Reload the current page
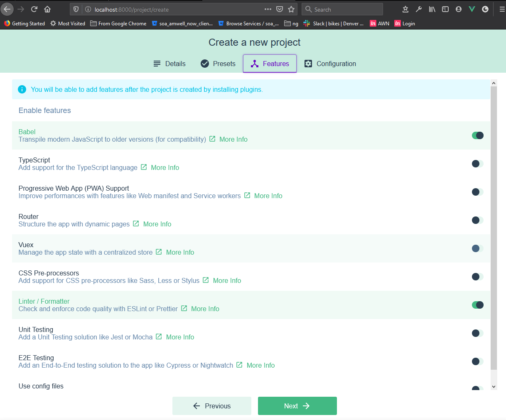506x420 pixels. [x=34, y=9]
